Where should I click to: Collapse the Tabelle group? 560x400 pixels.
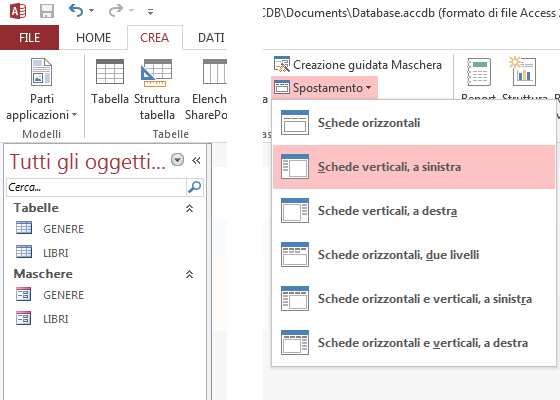click(x=189, y=208)
